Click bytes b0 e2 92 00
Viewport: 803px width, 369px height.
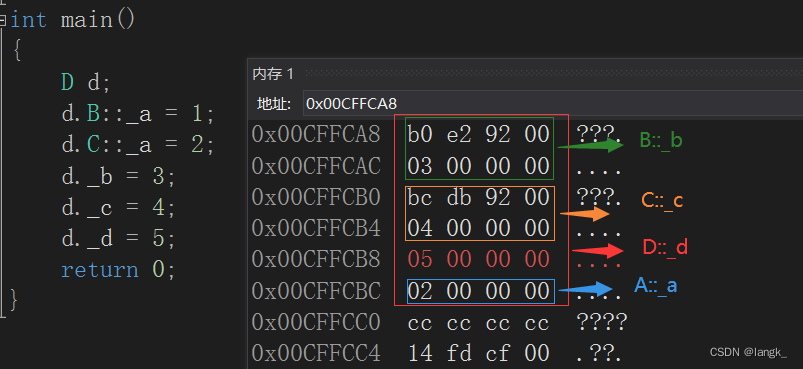pyautogui.click(x=479, y=135)
